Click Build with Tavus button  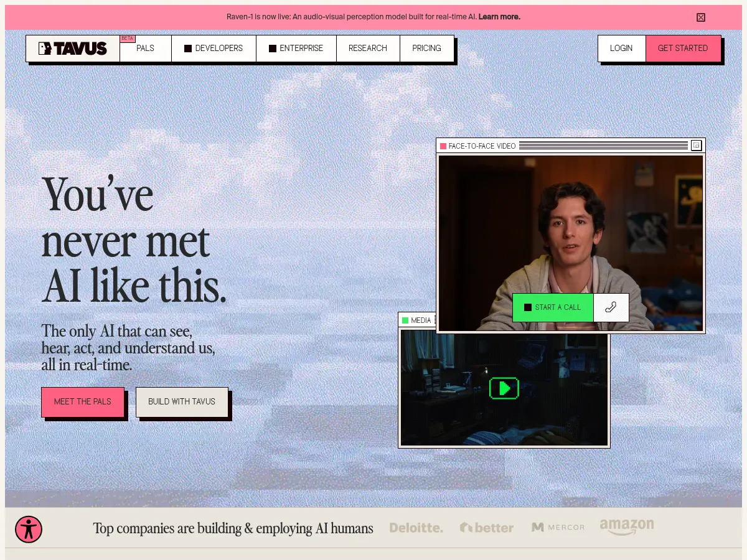tap(182, 402)
